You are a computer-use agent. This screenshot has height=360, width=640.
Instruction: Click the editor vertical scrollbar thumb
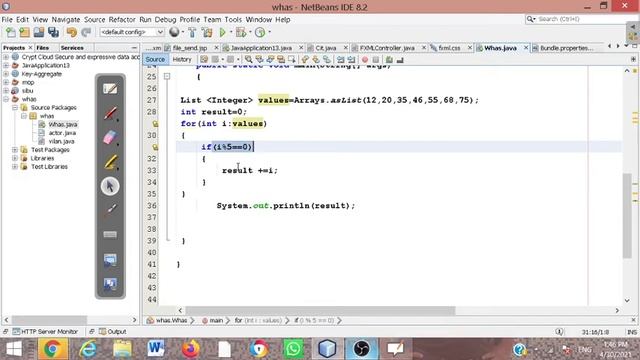click(x=627, y=216)
